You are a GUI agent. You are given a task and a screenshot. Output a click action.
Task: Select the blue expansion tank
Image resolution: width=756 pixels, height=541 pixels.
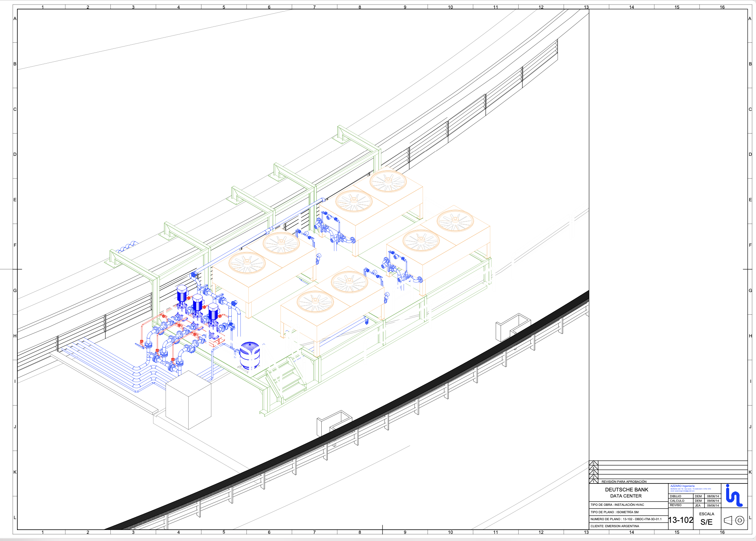click(x=250, y=355)
